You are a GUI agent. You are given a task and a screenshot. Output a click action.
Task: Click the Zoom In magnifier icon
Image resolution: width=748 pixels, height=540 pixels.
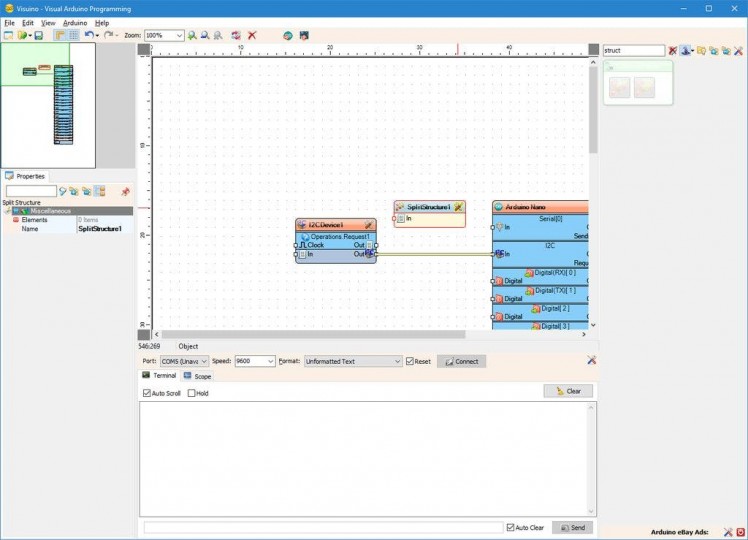[192, 35]
